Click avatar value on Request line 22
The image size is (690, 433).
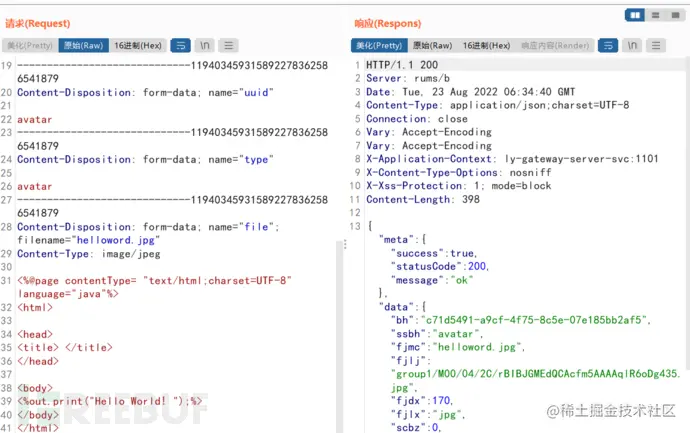pos(34,120)
